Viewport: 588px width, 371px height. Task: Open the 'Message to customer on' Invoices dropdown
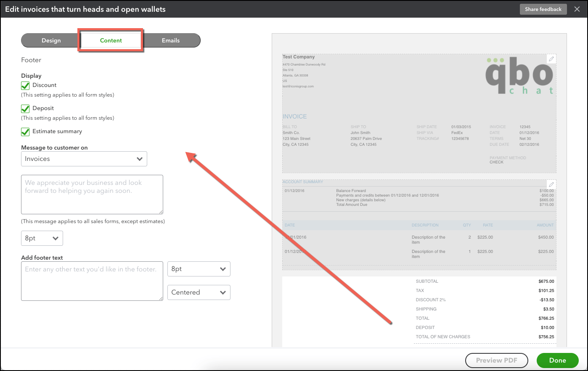pos(84,159)
